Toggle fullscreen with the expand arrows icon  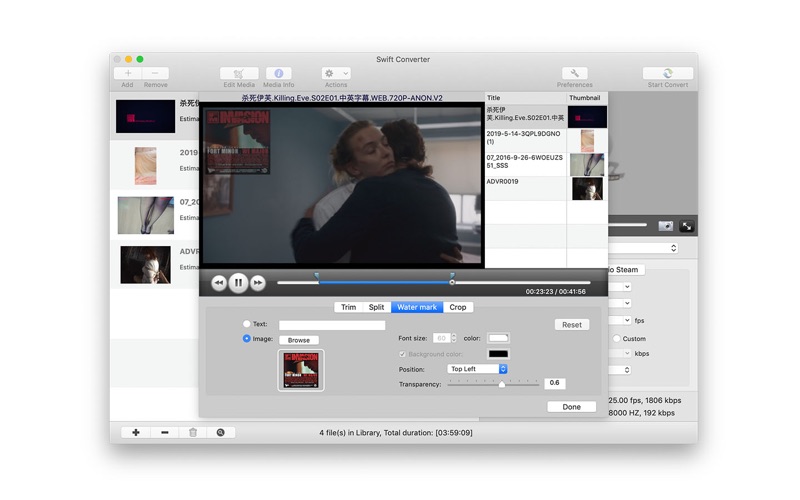(x=686, y=227)
